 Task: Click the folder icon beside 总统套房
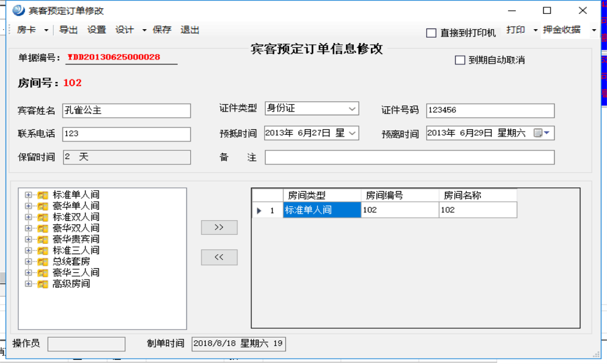(42, 261)
